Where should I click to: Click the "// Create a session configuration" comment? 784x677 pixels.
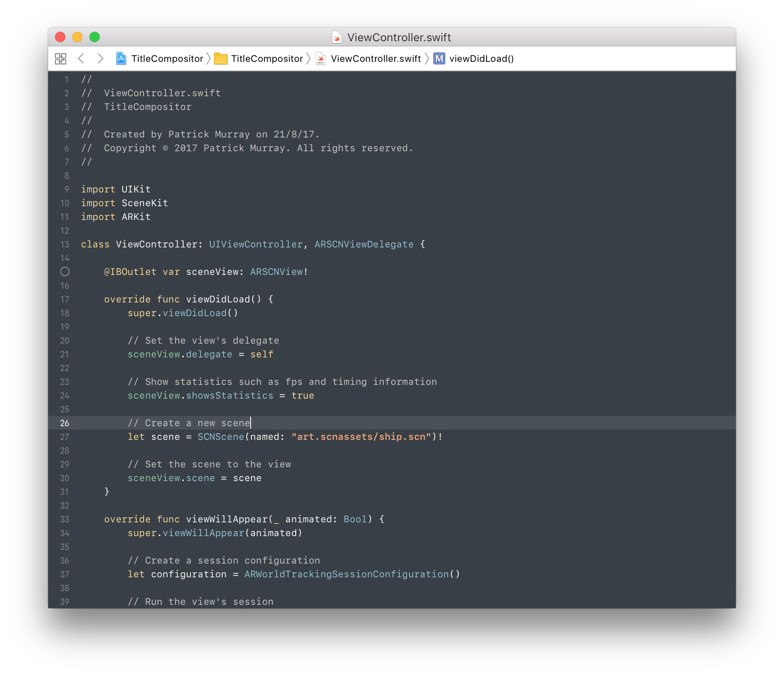pos(224,561)
